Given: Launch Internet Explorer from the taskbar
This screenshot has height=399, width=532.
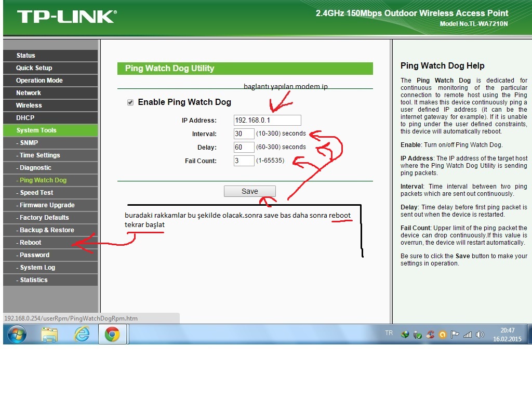Looking at the screenshot, I should pyautogui.click(x=82, y=334).
